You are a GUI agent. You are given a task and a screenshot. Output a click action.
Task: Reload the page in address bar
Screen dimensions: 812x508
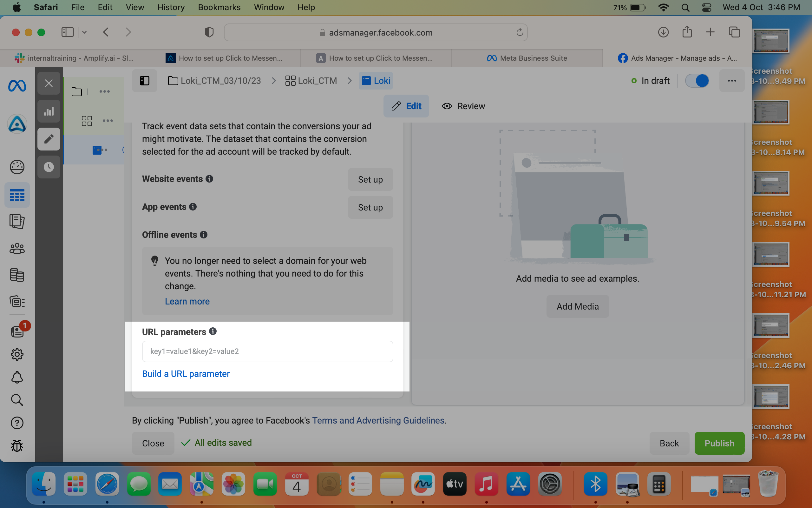pos(520,32)
